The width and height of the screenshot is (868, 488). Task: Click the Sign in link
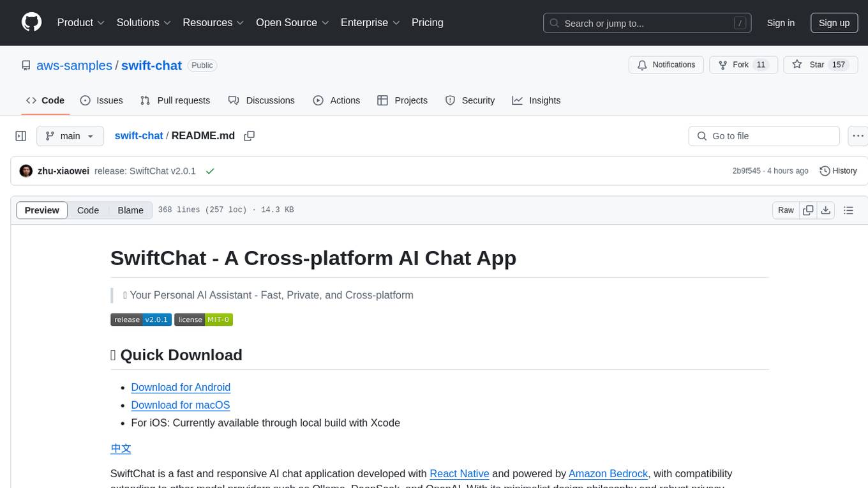pos(781,23)
